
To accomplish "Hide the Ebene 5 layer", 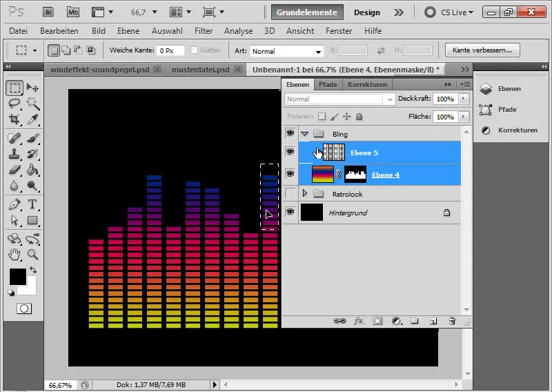I will point(290,152).
